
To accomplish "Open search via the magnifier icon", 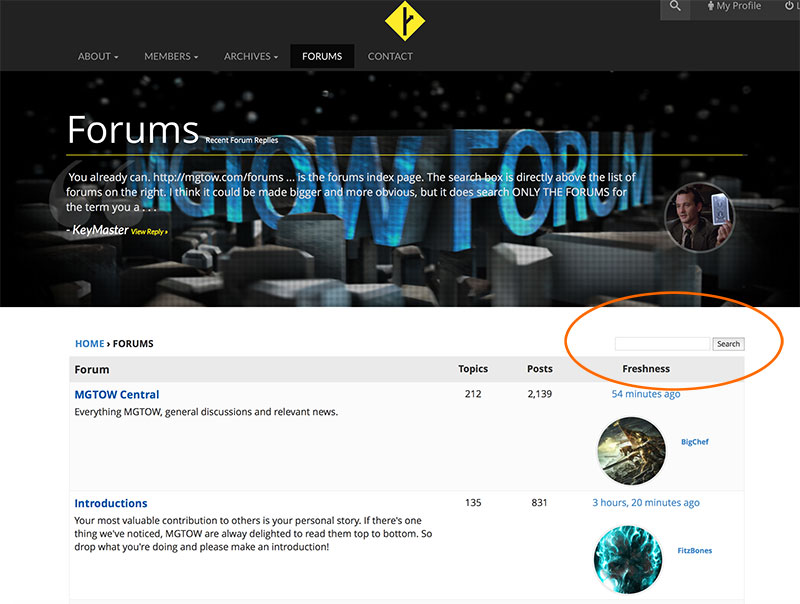I will pos(676,7).
